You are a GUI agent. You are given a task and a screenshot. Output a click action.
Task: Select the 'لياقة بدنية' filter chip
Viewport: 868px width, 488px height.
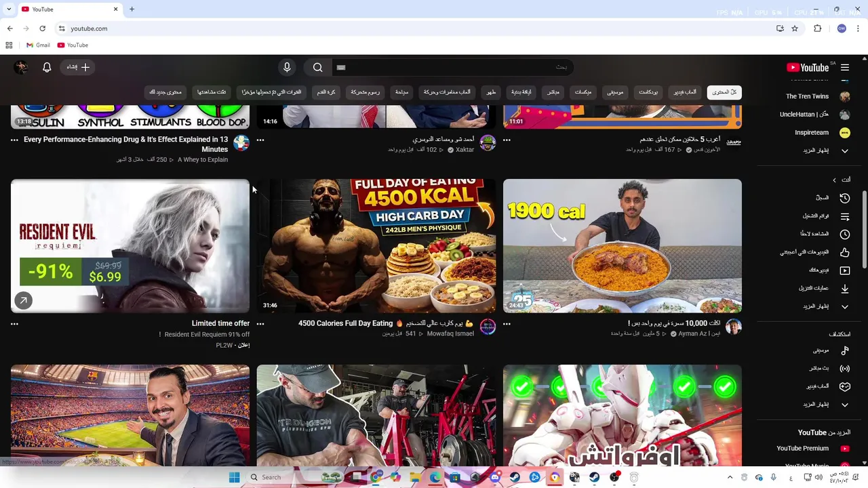[x=521, y=92]
